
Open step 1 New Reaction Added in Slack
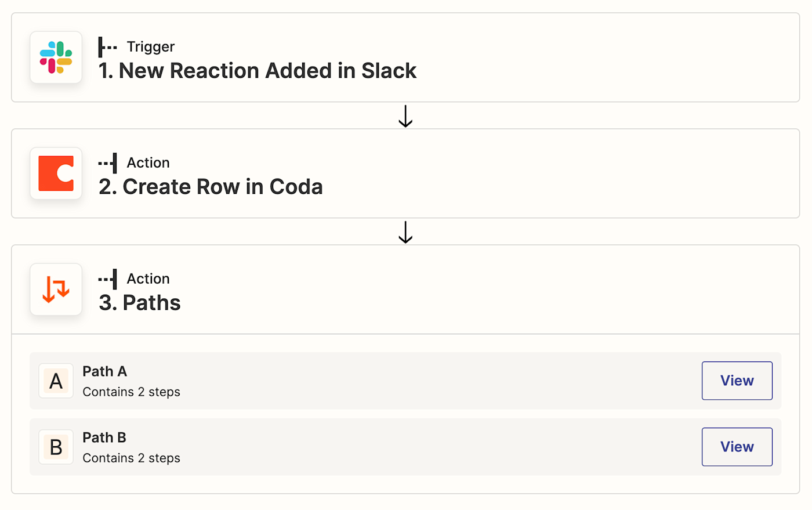(x=258, y=71)
